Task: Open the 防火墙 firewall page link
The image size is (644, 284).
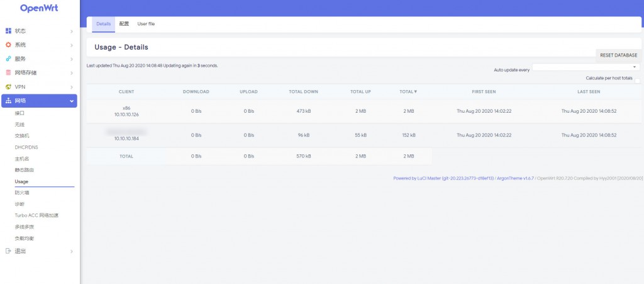Action: point(21,193)
